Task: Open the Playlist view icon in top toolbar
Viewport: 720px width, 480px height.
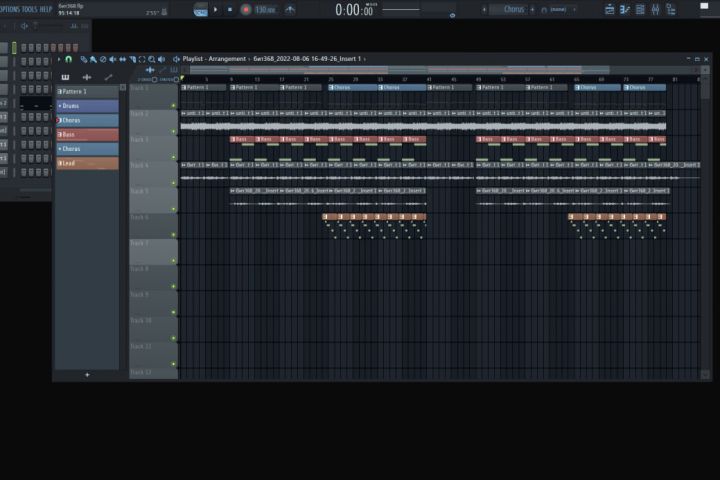Action: pyautogui.click(x=609, y=9)
